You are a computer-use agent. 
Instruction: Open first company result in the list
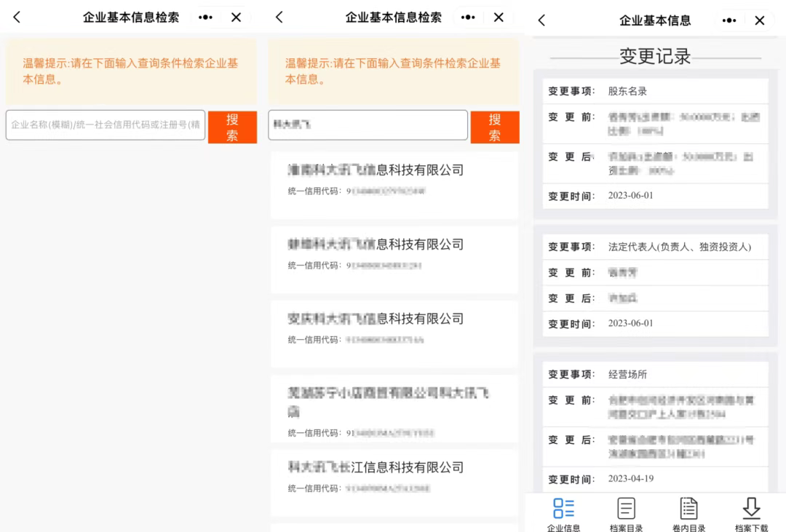point(394,185)
